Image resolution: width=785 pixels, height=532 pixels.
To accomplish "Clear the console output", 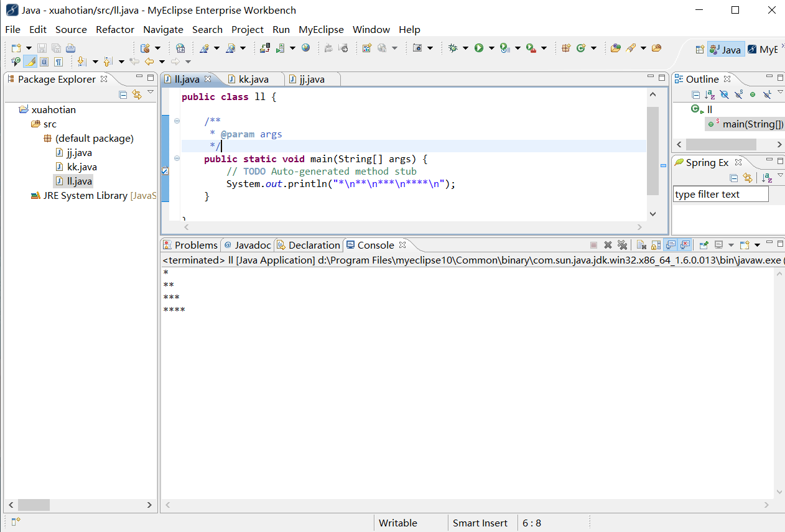I will tap(641, 245).
